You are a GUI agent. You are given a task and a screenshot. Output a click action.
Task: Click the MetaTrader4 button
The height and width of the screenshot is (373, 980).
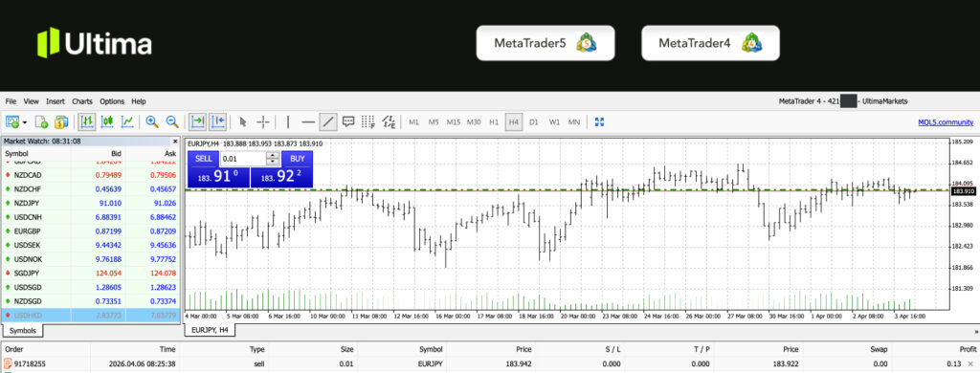pyautogui.click(x=710, y=43)
